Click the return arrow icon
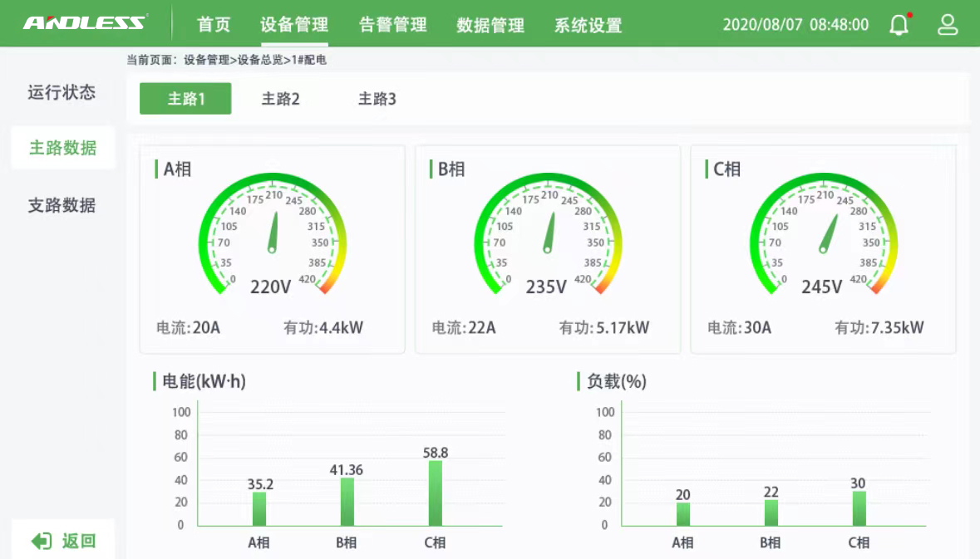 click(42, 542)
